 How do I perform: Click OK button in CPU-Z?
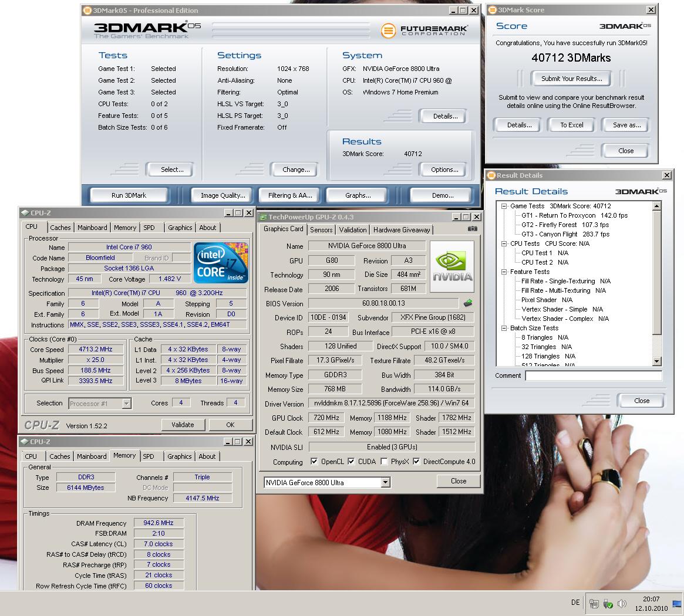pos(230,425)
